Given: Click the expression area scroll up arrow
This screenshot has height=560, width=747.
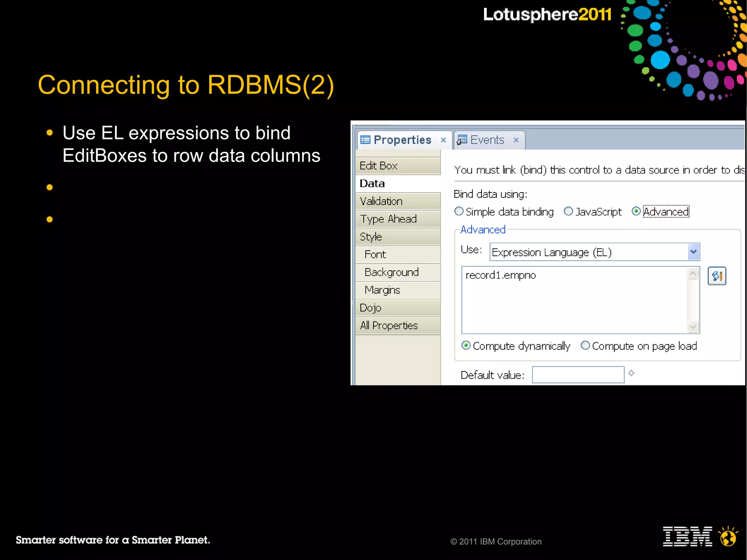Looking at the screenshot, I should click(693, 273).
